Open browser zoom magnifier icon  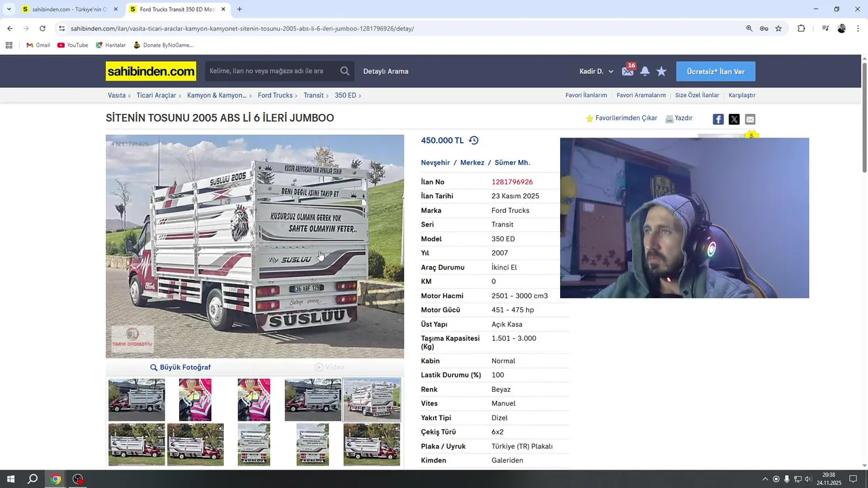click(749, 28)
